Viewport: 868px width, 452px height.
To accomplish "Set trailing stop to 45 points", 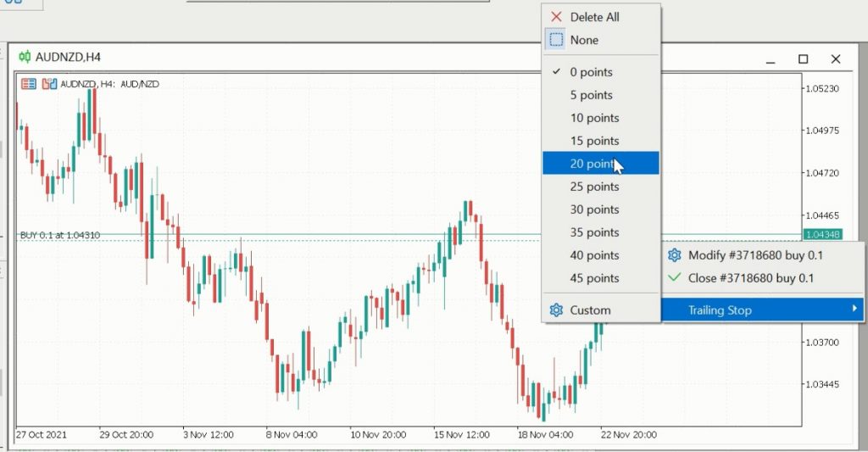I will [601, 278].
